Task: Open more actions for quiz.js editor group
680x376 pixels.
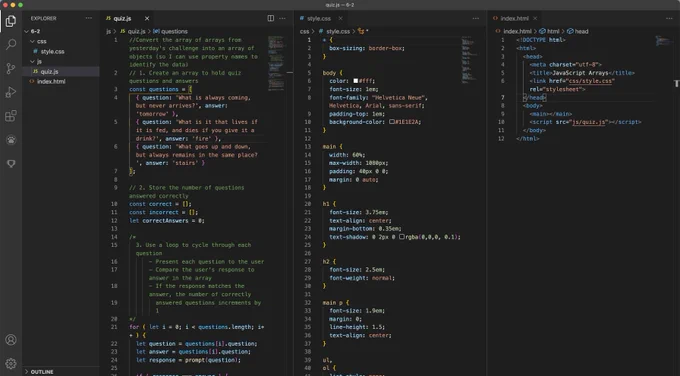Action: [x=282, y=18]
